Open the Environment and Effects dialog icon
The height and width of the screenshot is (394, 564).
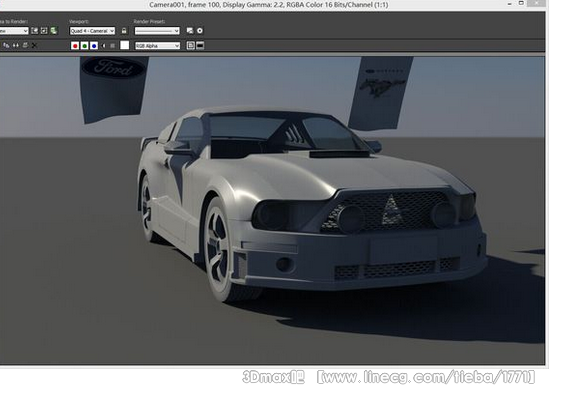[x=200, y=31]
